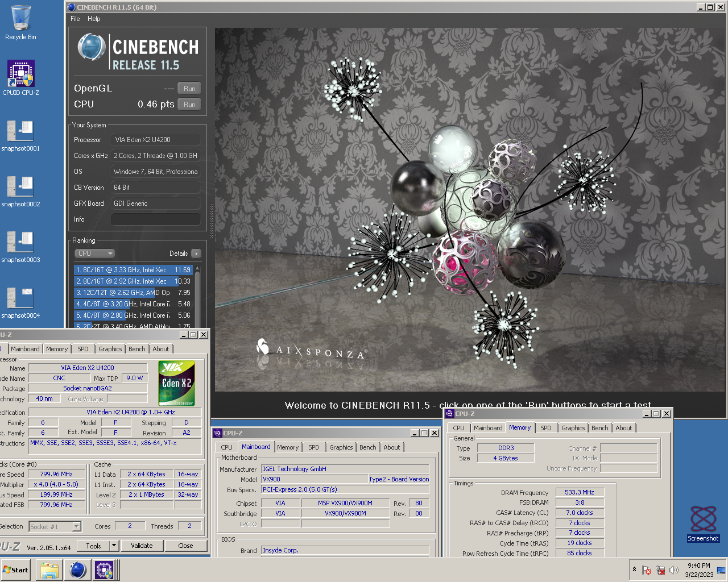Screen dimensions: 728x582
Task: Click the PCI-Express 2.0 bus specs field
Action: [x=345, y=489]
